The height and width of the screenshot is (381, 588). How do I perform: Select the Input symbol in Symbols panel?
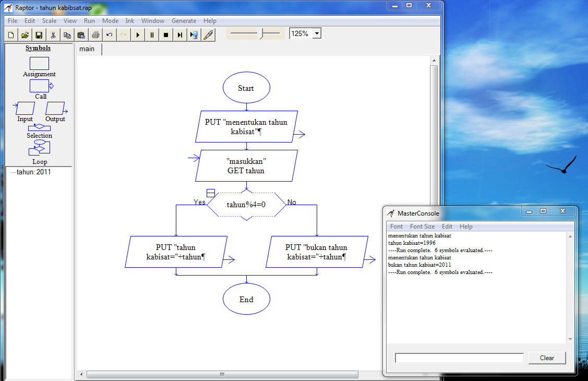point(25,108)
